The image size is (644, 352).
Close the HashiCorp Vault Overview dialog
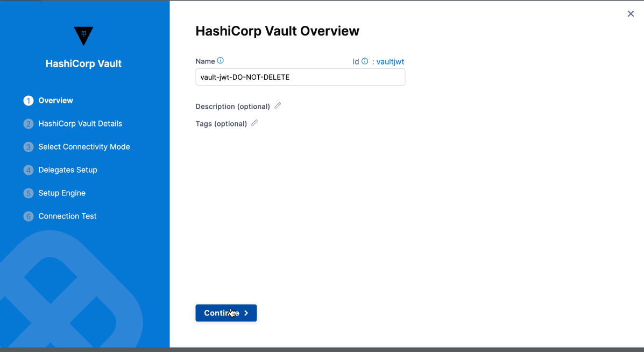click(x=631, y=13)
